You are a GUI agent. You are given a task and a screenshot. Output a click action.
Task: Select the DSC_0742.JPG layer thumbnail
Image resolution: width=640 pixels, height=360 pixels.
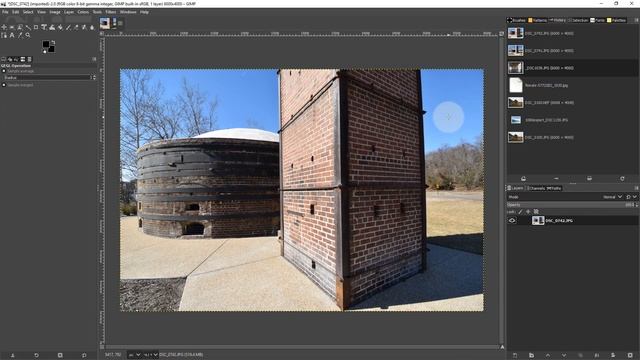pyautogui.click(x=538, y=220)
